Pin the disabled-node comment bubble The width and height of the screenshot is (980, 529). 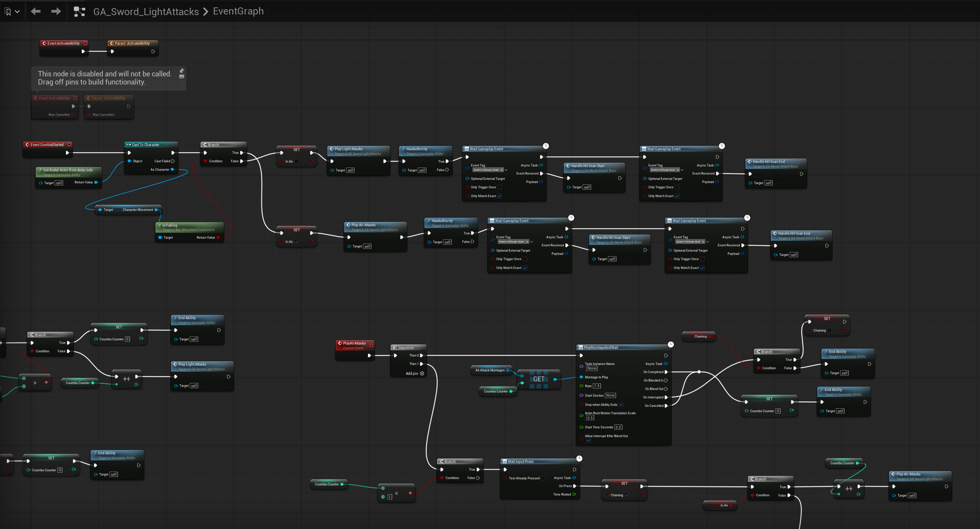click(182, 70)
